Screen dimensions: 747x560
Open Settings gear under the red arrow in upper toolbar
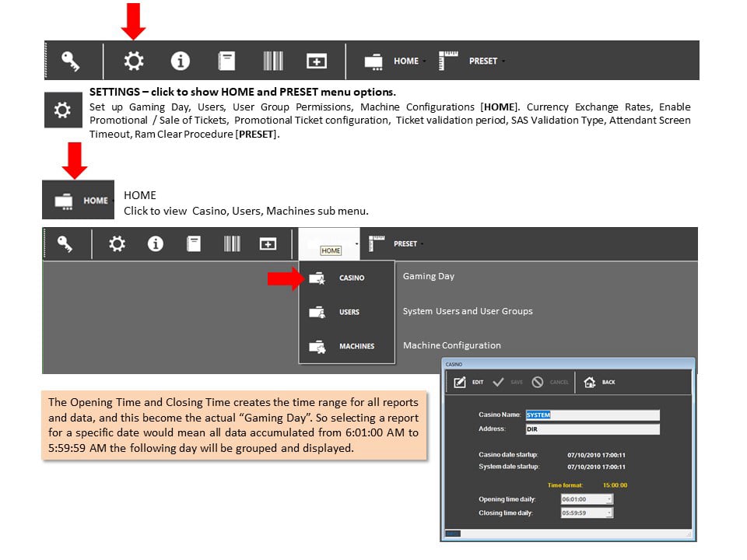pyautogui.click(x=133, y=61)
